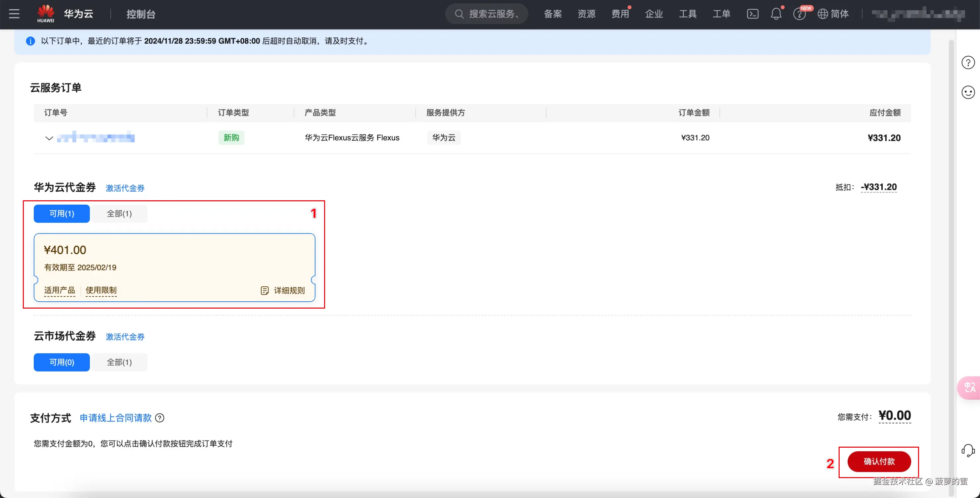Click the 订单金额 column header
Viewport: 980px width, 498px height.
click(694, 113)
